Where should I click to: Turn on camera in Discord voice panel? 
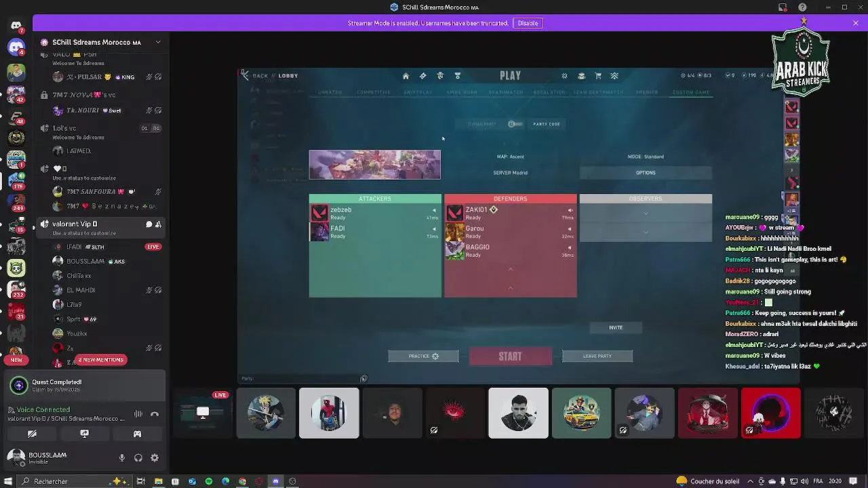[x=32, y=434]
